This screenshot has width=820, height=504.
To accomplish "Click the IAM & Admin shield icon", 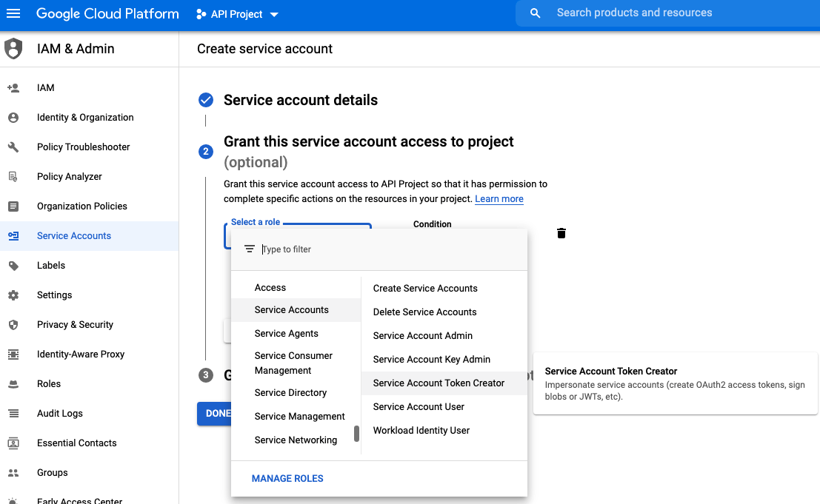I will point(13,49).
